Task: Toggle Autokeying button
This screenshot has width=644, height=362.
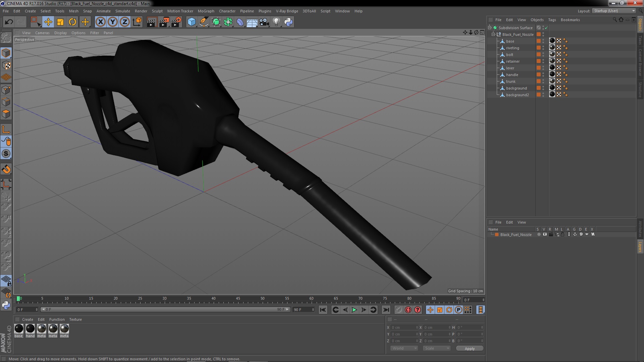Action: pos(408,310)
